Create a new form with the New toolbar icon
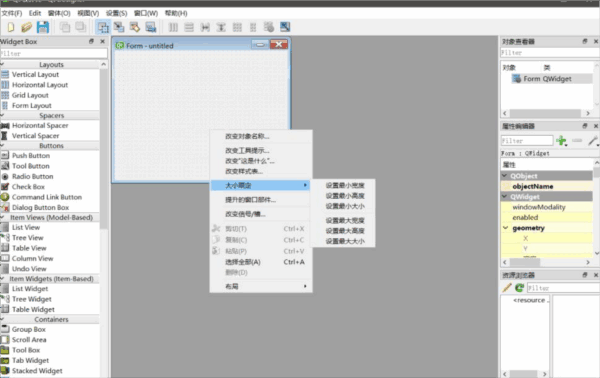The image size is (600, 378). pyautogui.click(x=11, y=27)
